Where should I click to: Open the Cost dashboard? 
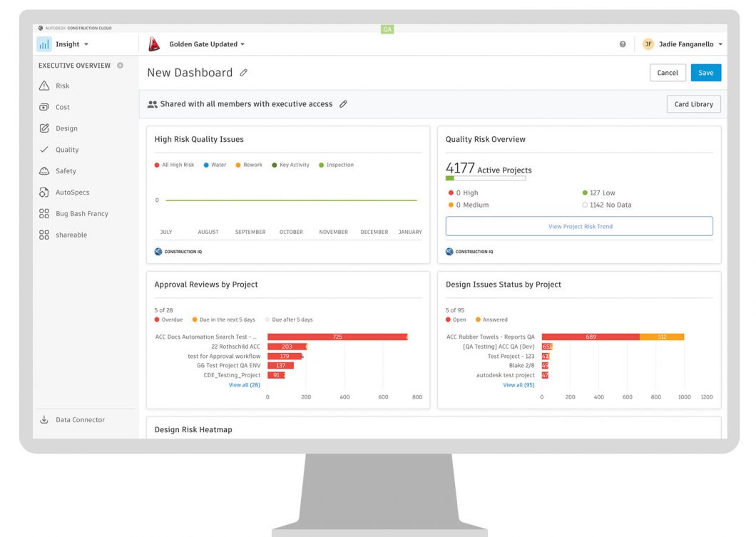pyautogui.click(x=63, y=107)
